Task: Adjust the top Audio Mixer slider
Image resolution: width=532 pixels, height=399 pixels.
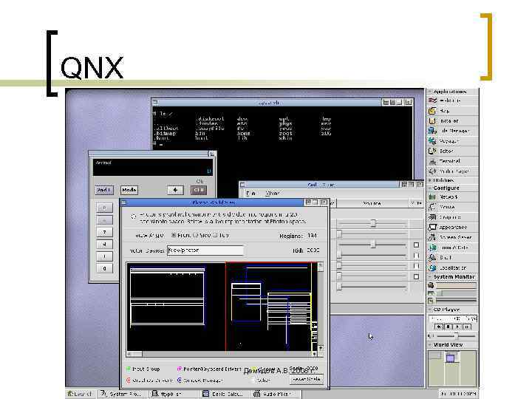Action: [x=372, y=223]
